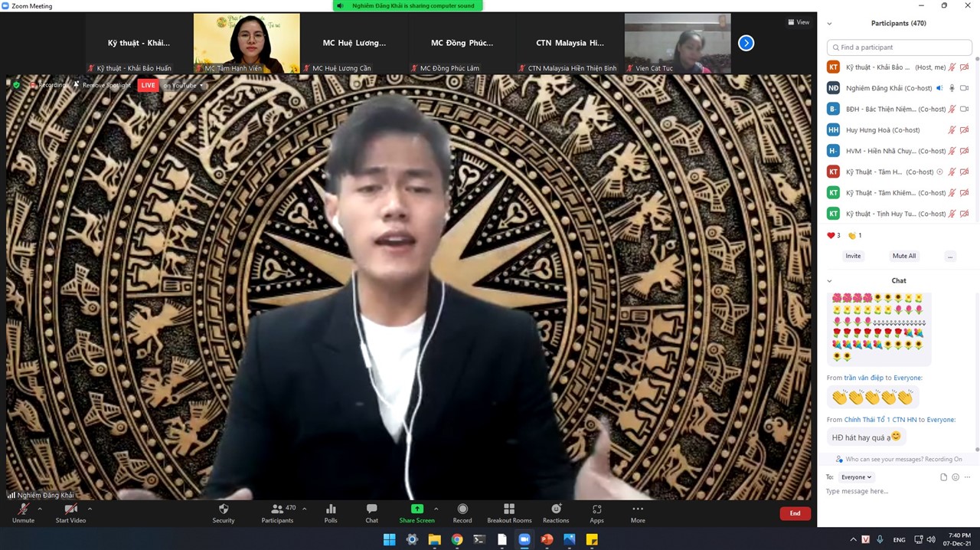
Task: Select MC Tâm Hạnh Viên video thumbnail
Action: (x=247, y=43)
